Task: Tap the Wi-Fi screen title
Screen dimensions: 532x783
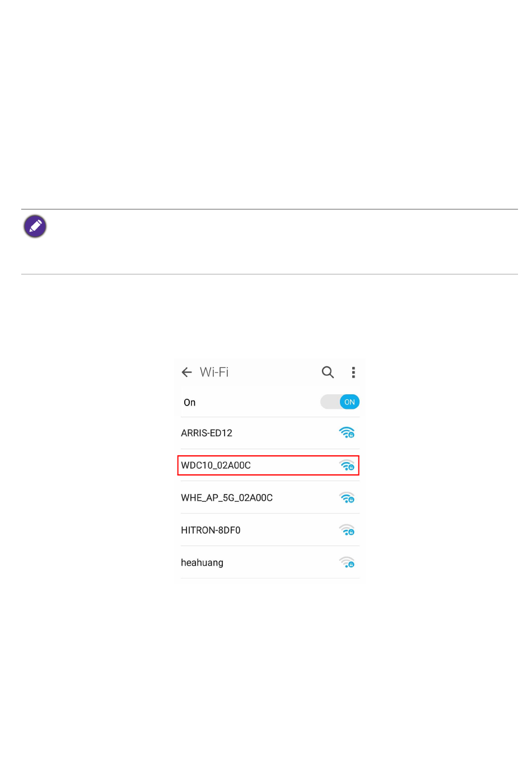Action: (214, 372)
